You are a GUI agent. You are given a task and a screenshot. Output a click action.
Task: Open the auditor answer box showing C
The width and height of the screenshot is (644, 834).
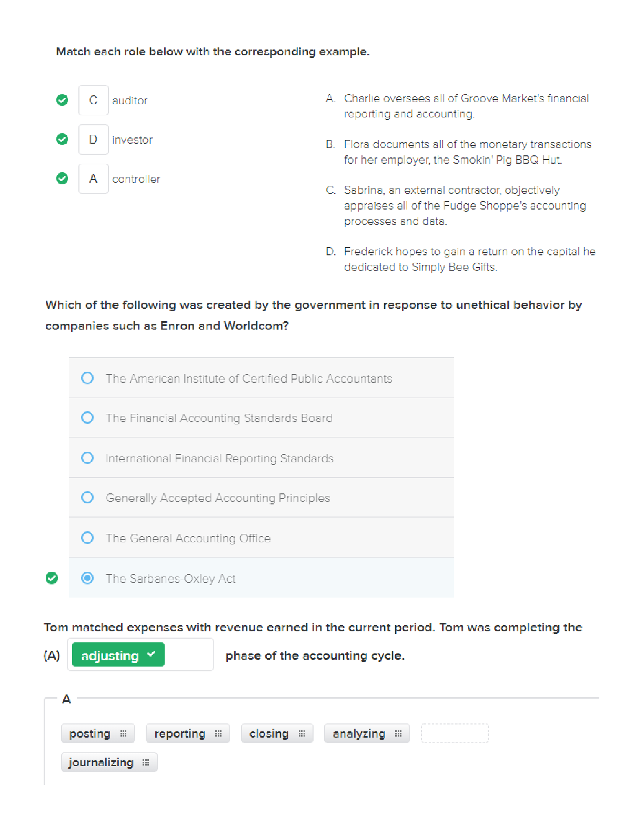point(94,100)
